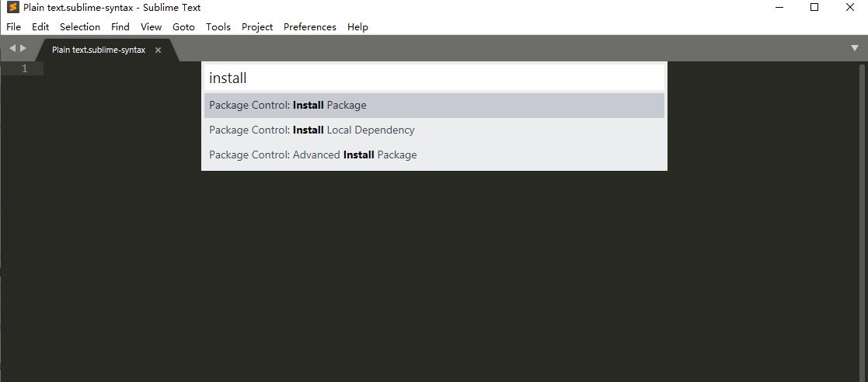Open the Find menu
The image size is (868, 382).
tap(120, 26)
